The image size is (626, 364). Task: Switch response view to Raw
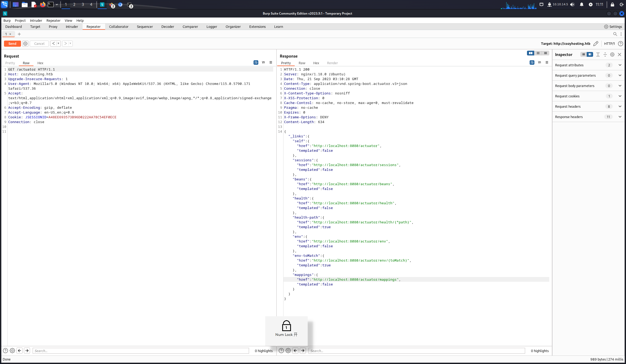point(302,63)
